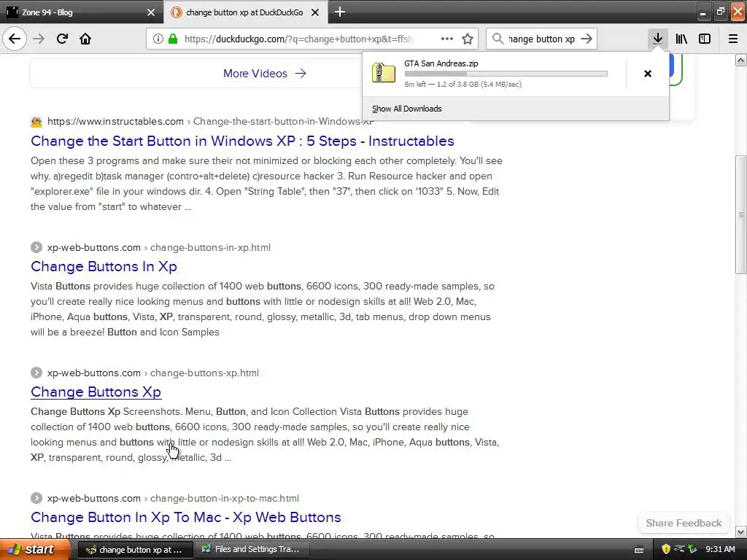Show site information icon in address bar
Screen dimensions: 747x560
click(x=158, y=39)
